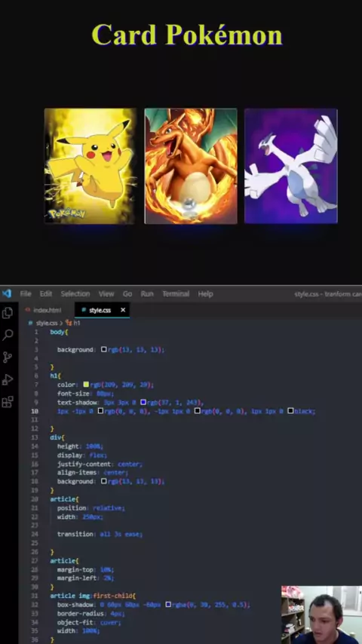Image resolution: width=362 pixels, height=644 pixels.
Task: Click the Pikachu card image
Action: pos(90,166)
